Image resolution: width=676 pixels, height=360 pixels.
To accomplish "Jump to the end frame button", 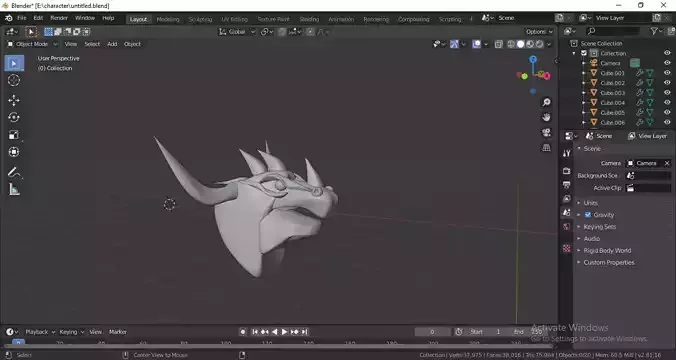I will click(x=304, y=332).
